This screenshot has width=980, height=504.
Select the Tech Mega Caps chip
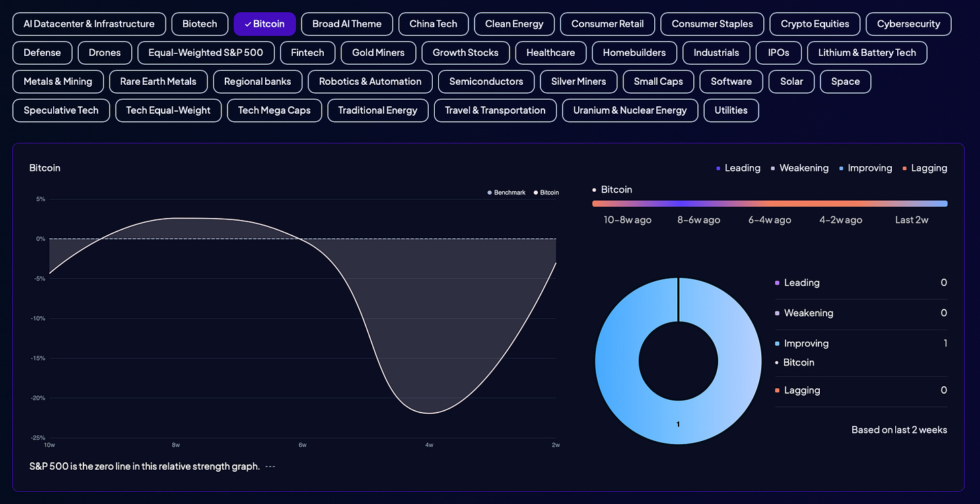coord(275,110)
